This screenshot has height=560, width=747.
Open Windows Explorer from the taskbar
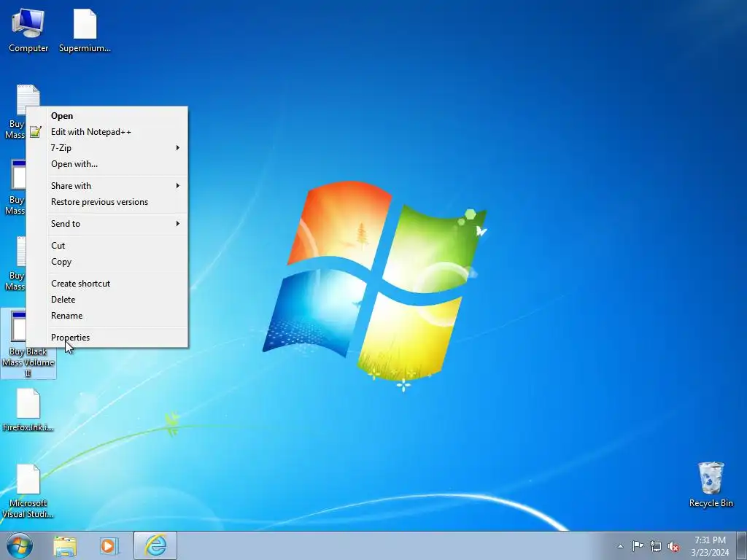point(65,545)
